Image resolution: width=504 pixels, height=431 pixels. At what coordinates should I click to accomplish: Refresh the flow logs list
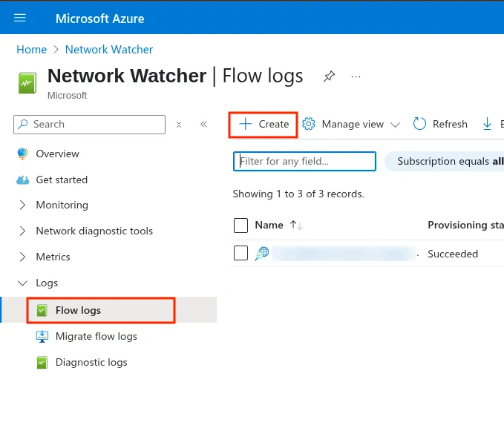440,124
